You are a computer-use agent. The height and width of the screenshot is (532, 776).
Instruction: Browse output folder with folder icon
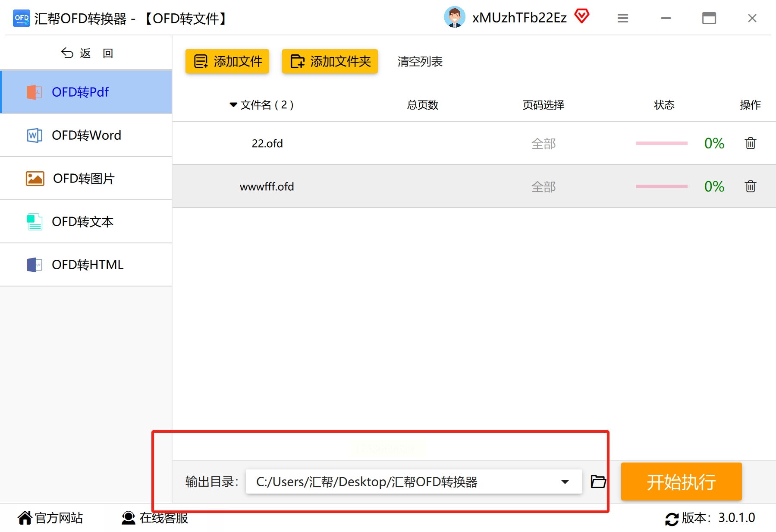[x=598, y=482]
